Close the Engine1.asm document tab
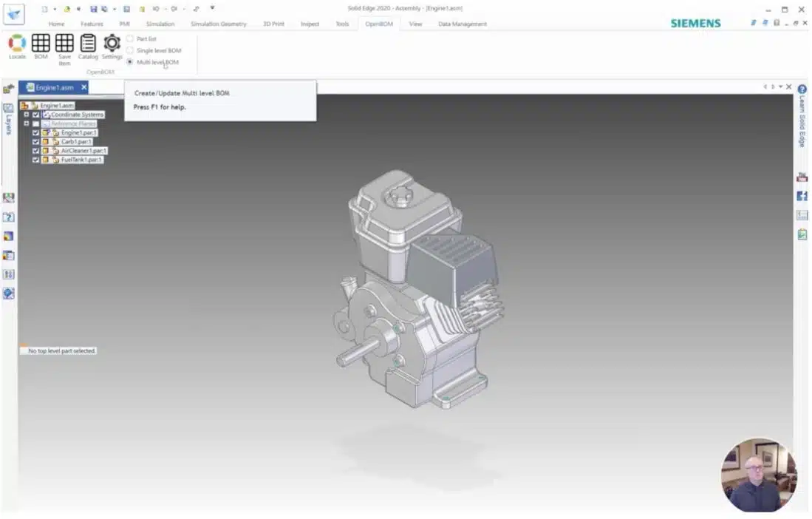Screen dimensions: 812x519 [84, 87]
